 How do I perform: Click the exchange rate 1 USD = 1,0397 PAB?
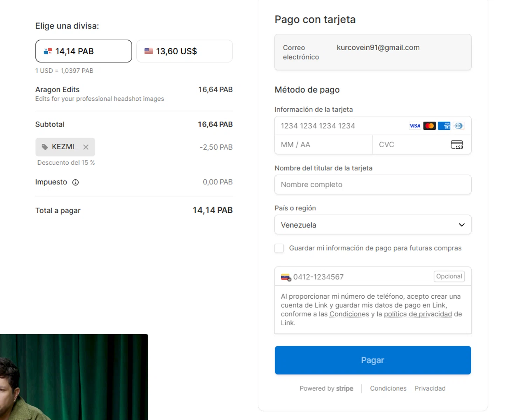[x=64, y=71]
